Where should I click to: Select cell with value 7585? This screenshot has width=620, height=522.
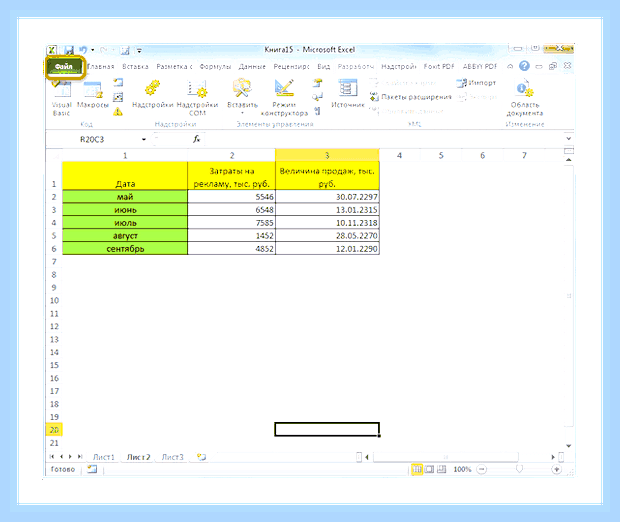(x=231, y=223)
